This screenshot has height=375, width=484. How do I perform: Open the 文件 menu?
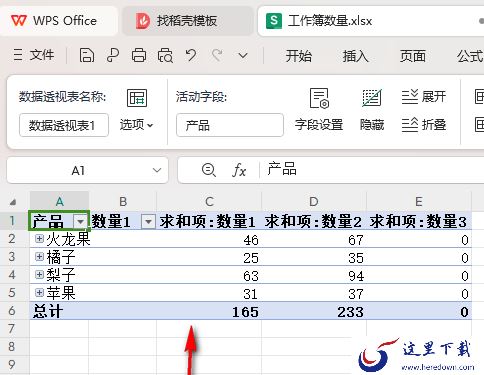(x=34, y=55)
